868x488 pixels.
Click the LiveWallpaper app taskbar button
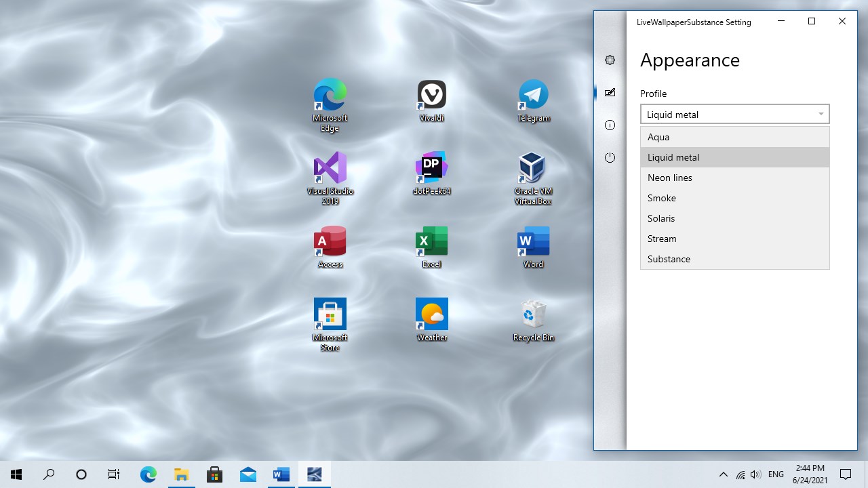[x=314, y=474]
